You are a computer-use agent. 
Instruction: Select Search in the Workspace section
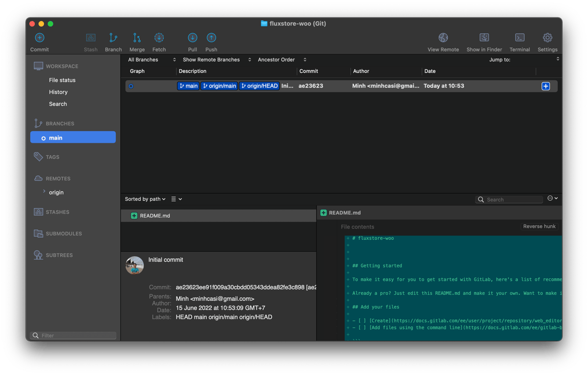(x=58, y=104)
